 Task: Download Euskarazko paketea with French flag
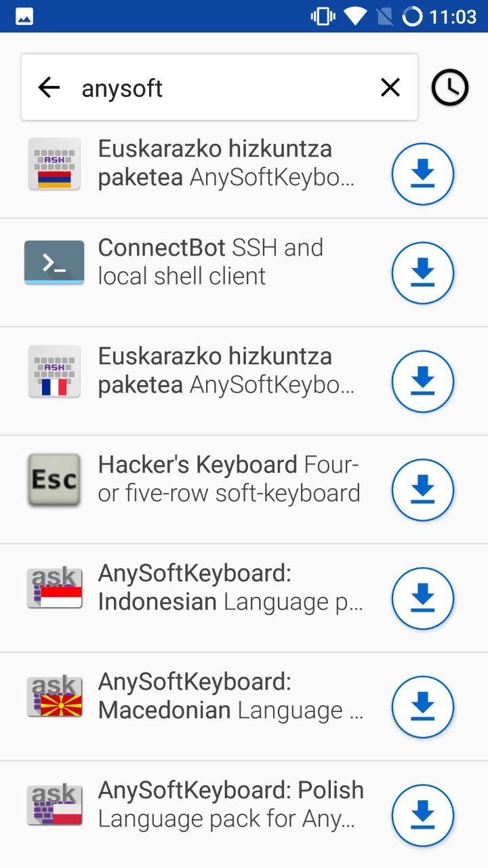point(423,381)
